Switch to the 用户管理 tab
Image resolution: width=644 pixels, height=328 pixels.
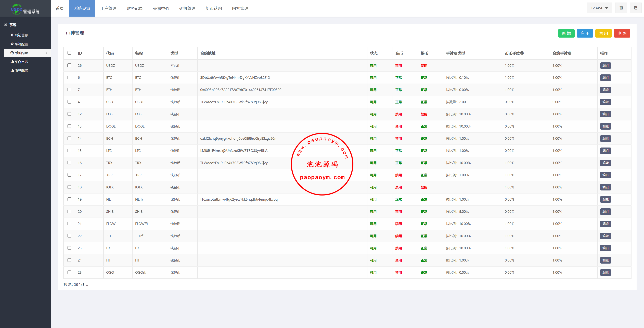108,8
